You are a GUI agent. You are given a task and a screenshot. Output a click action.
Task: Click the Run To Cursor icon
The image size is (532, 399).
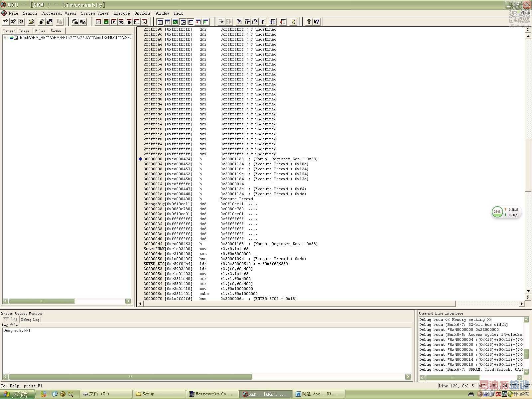tap(262, 22)
